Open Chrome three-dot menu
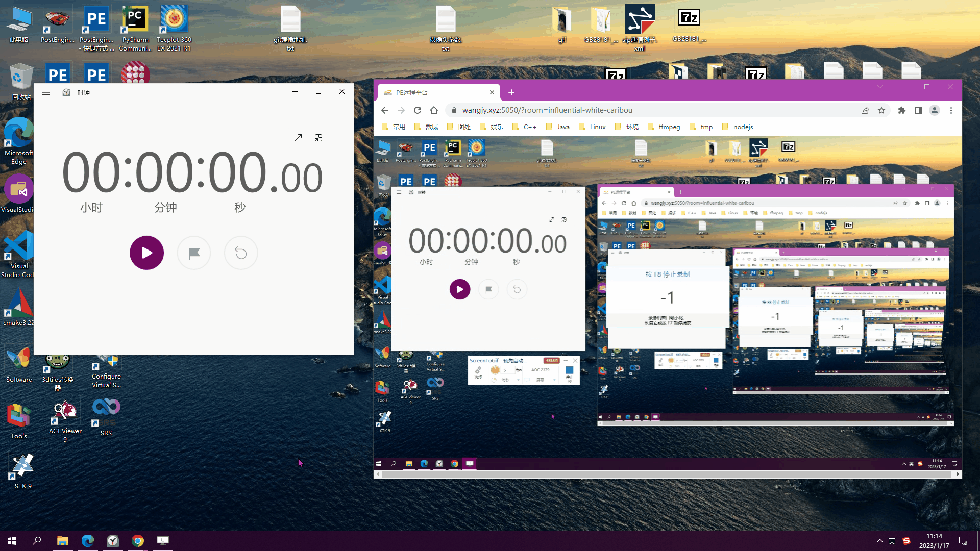This screenshot has width=980, height=551. pos(951,110)
